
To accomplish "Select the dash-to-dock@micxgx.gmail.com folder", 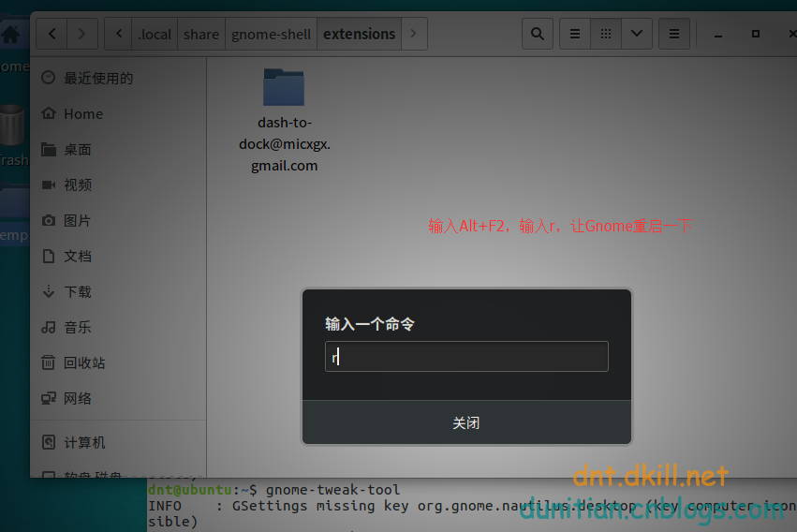I will pos(284,121).
